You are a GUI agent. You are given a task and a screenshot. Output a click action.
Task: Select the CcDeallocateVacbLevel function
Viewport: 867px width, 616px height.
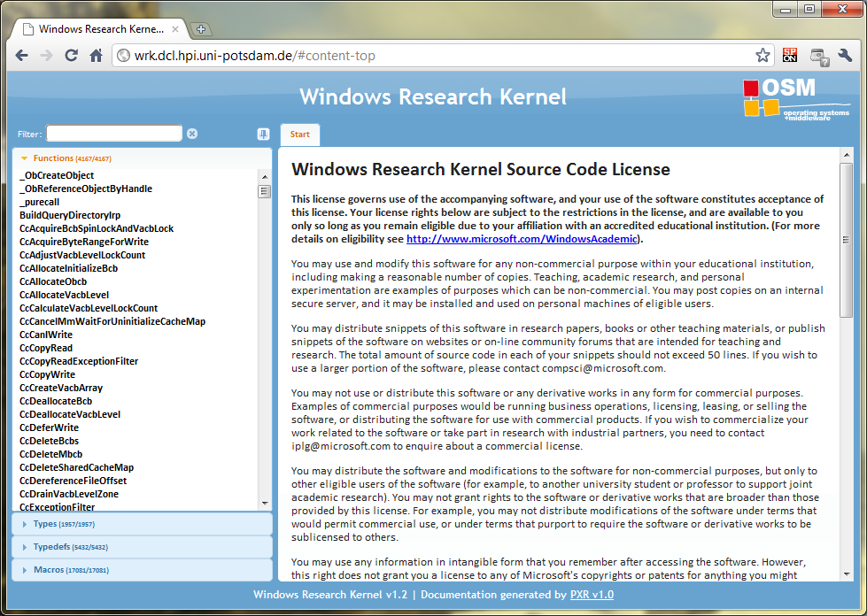(x=70, y=414)
